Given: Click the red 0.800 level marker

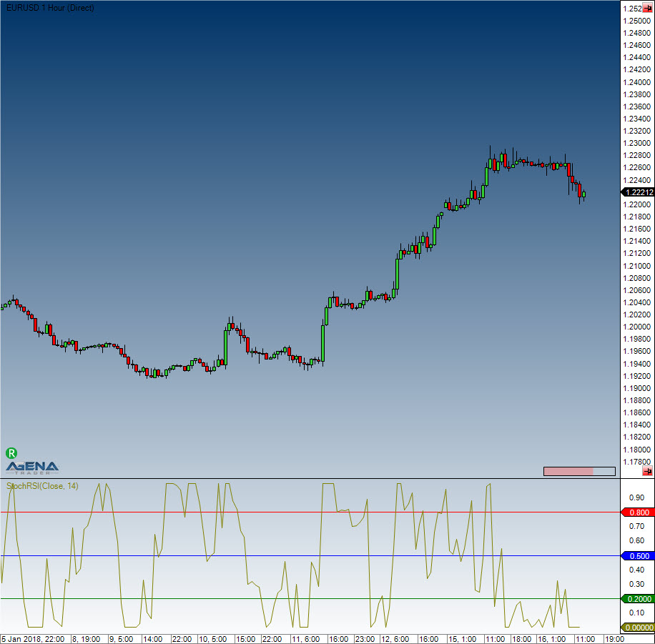Looking at the screenshot, I should (x=636, y=512).
